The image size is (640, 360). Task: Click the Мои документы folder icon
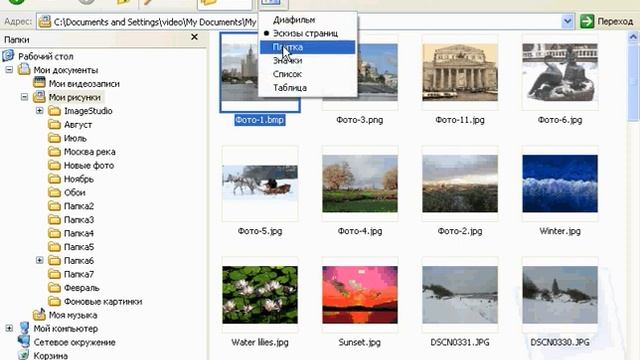click(x=24, y=69)
